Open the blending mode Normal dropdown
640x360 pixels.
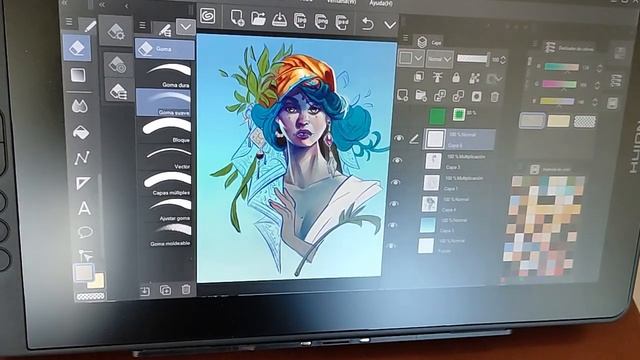pos(439,59)
